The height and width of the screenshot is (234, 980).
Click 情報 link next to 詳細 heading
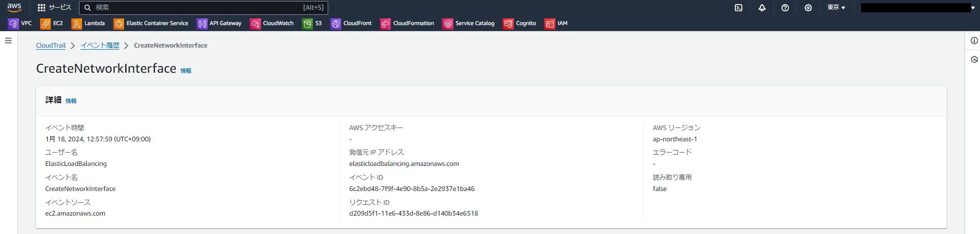point(71,101)
